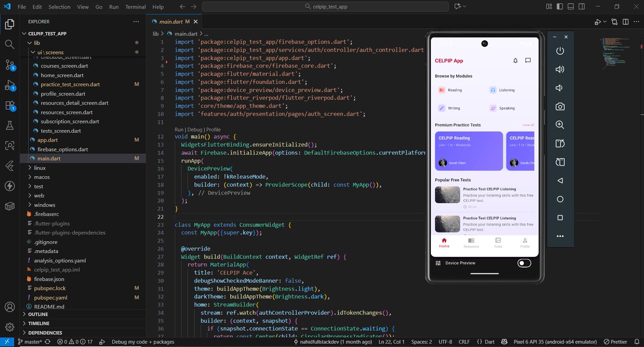Viewport: 644px width, 347px height.
Task: Expand the macos folder
Action: 42,177
